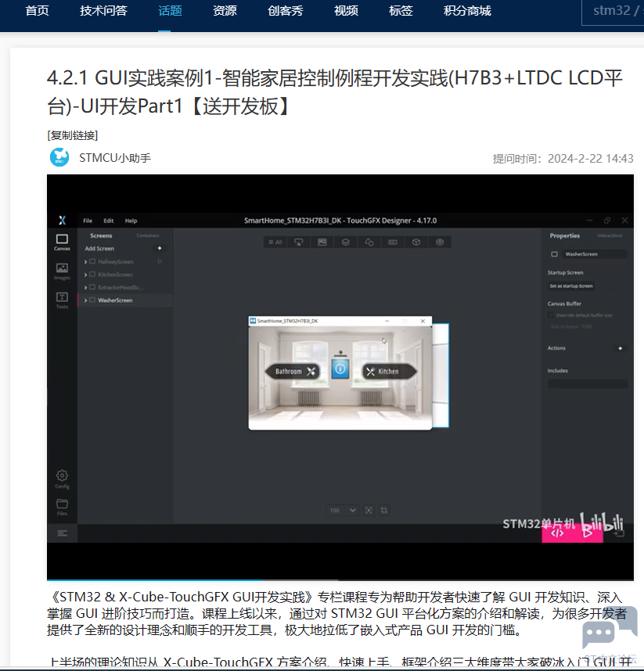
Task: Click the blue info icon in simulator
Action: click(x=340, y=369)
